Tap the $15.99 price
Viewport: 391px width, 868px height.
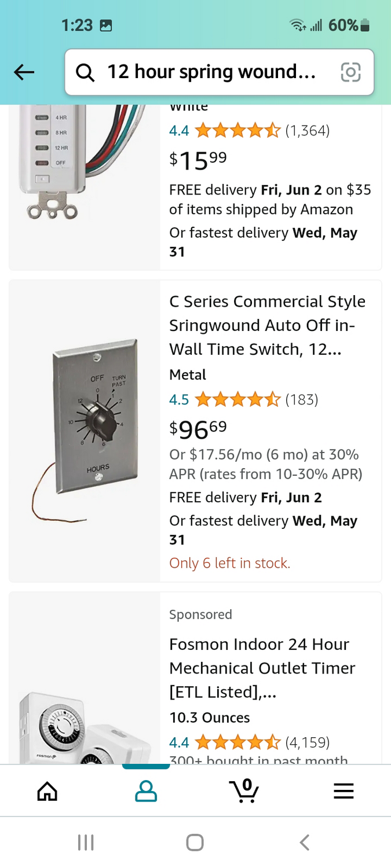click(x=198, y=160)
